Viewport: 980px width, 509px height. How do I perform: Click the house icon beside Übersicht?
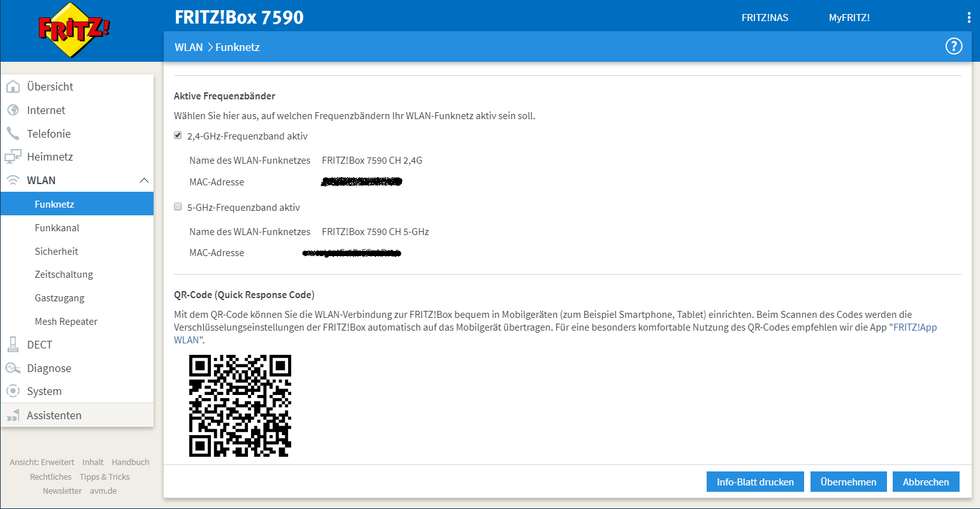click(x=13, y=87)
